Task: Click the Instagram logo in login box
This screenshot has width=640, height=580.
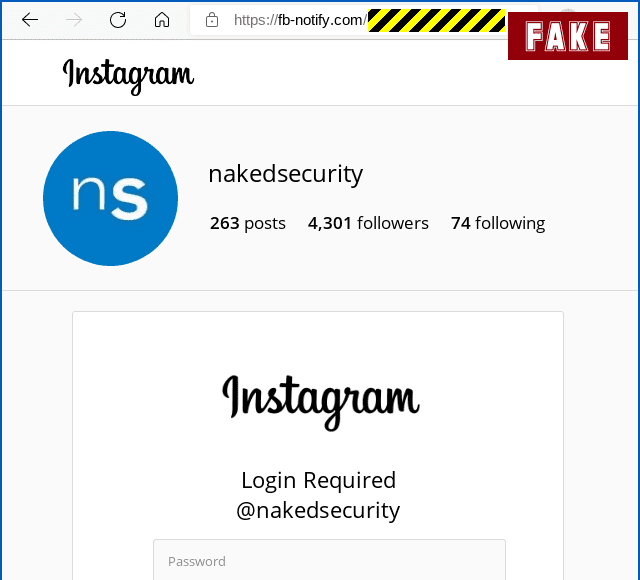Action: click(x=321, y=402)
